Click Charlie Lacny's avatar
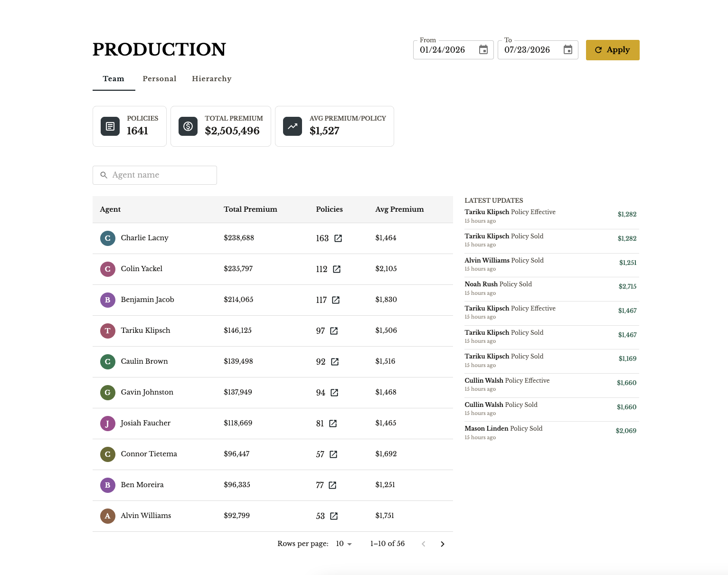 tap(108, 238)
